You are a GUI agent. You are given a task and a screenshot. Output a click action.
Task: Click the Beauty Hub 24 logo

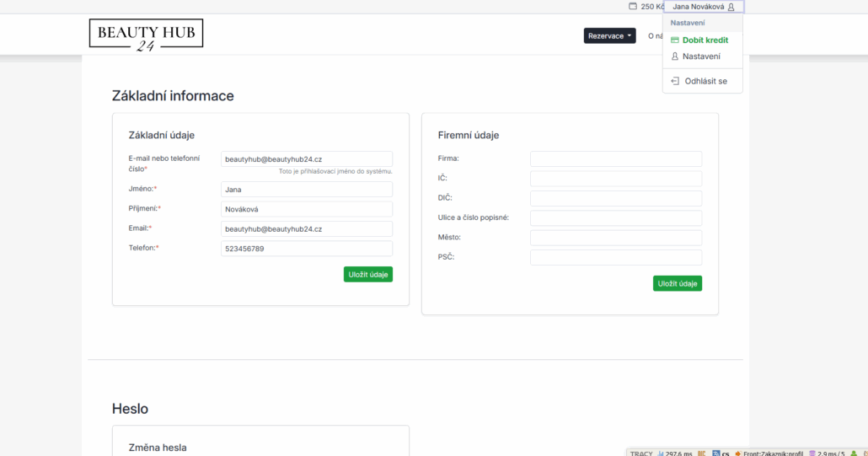coord(146,34)
